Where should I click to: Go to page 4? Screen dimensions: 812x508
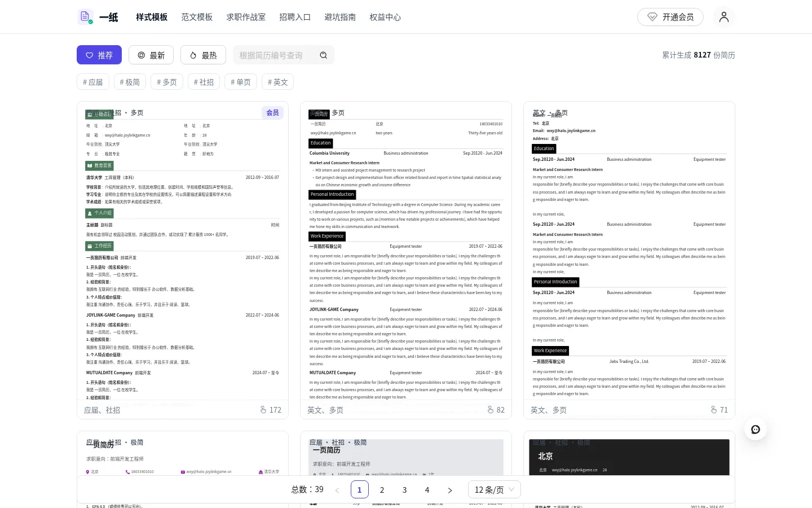427,490
